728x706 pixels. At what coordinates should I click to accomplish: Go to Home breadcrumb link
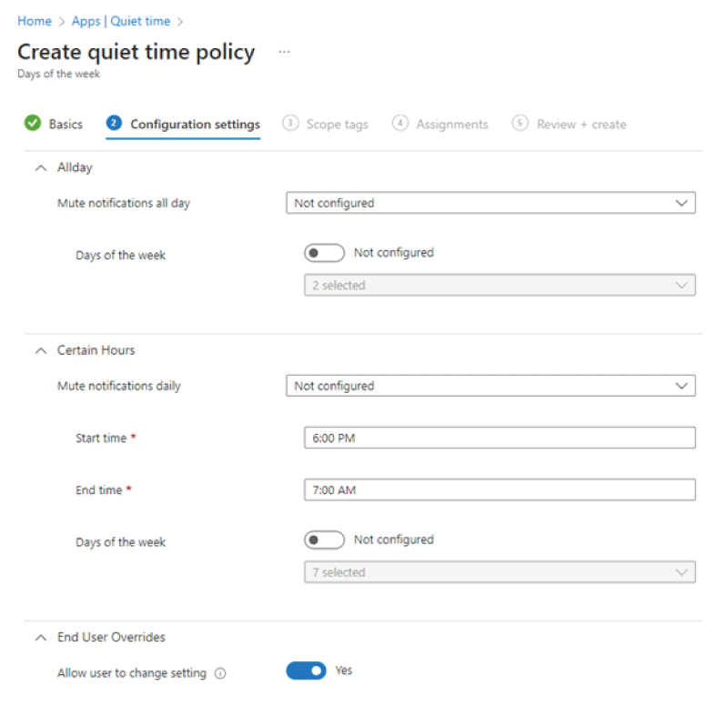click(x=35, y=21)
